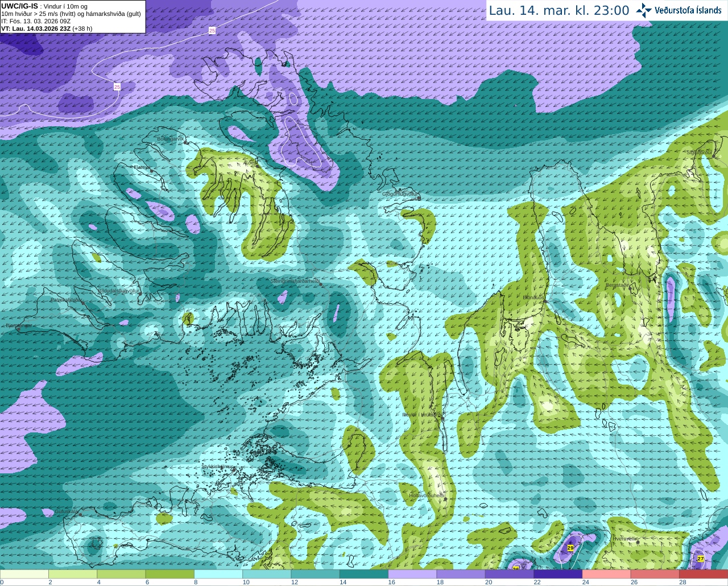Click the Hveravellir station label

[x=624, y=539]
